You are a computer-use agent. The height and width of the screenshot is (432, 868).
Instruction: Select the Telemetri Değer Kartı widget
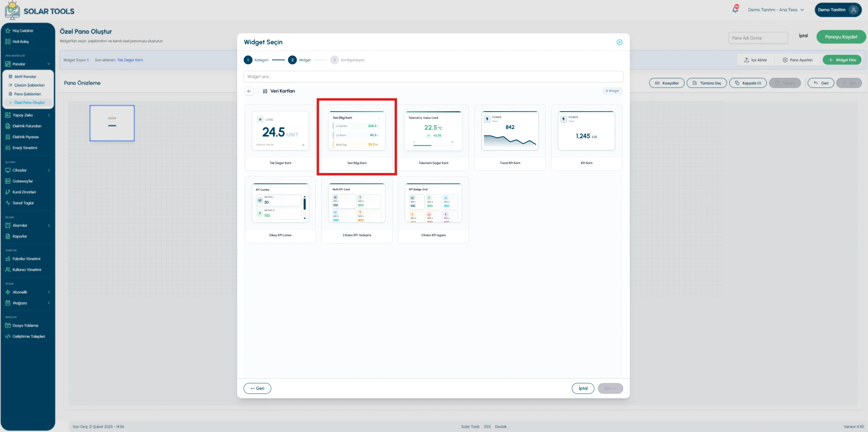[433, 138]
